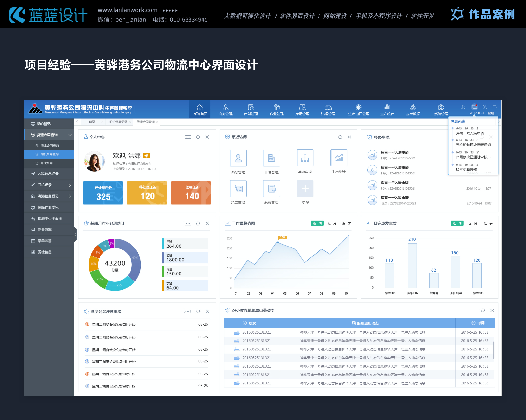Open 生产统计 in top navigation bar
The width and height of the screenshot is (526, 420).
[x=387, y=110]
